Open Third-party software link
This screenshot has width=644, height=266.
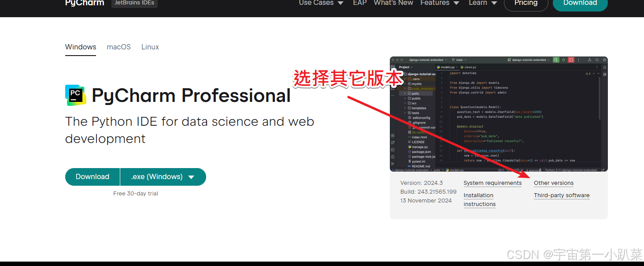coord(562,195)
